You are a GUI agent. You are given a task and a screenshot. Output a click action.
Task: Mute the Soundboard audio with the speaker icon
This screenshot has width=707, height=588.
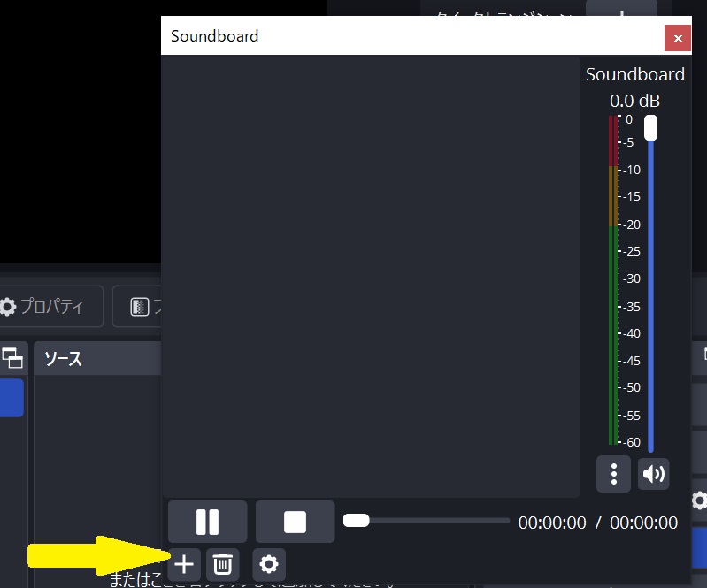653,474
